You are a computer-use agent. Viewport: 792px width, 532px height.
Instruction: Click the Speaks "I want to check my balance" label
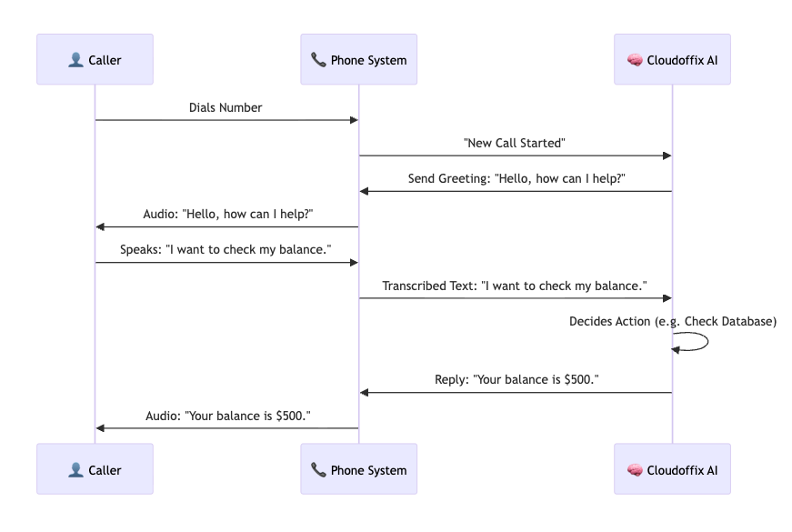[226, 250]
